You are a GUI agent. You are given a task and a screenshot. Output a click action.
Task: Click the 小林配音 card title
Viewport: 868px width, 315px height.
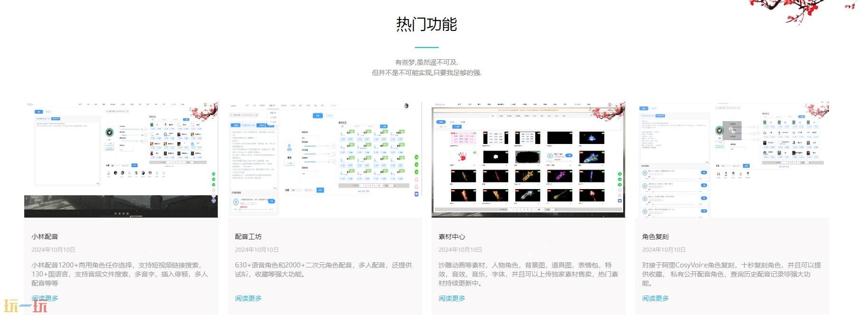pyautogui.click(x=45, y=237)
